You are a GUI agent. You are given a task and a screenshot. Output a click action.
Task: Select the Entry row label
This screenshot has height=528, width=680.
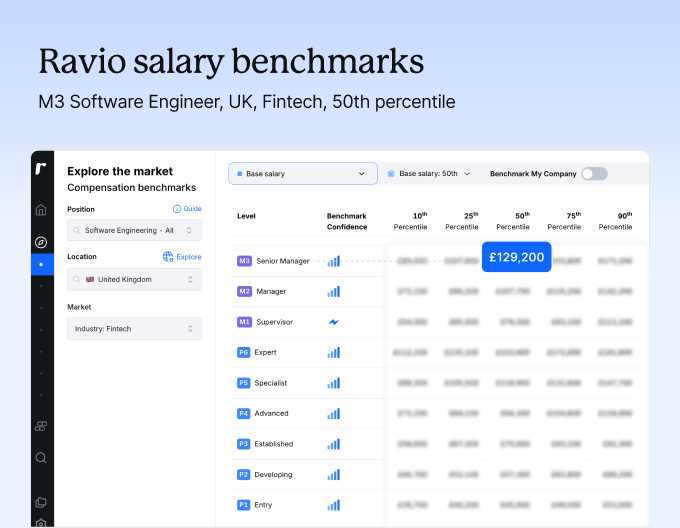click(x=263, y=505)
